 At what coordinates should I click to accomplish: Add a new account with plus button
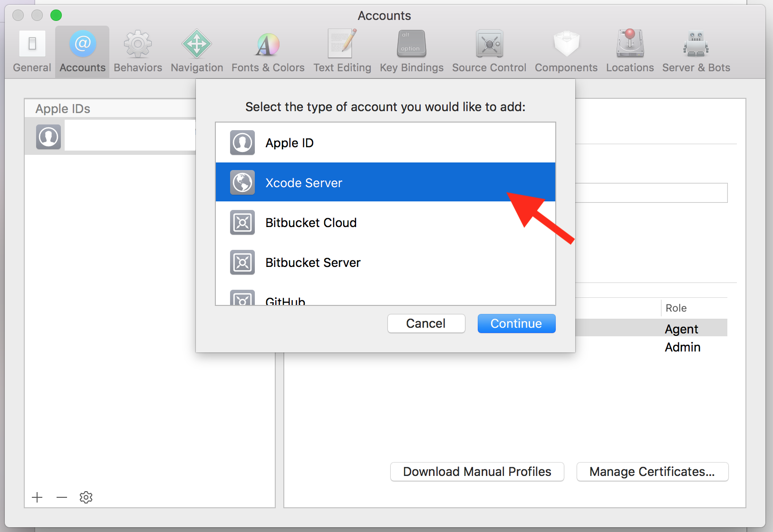point(37,497)
